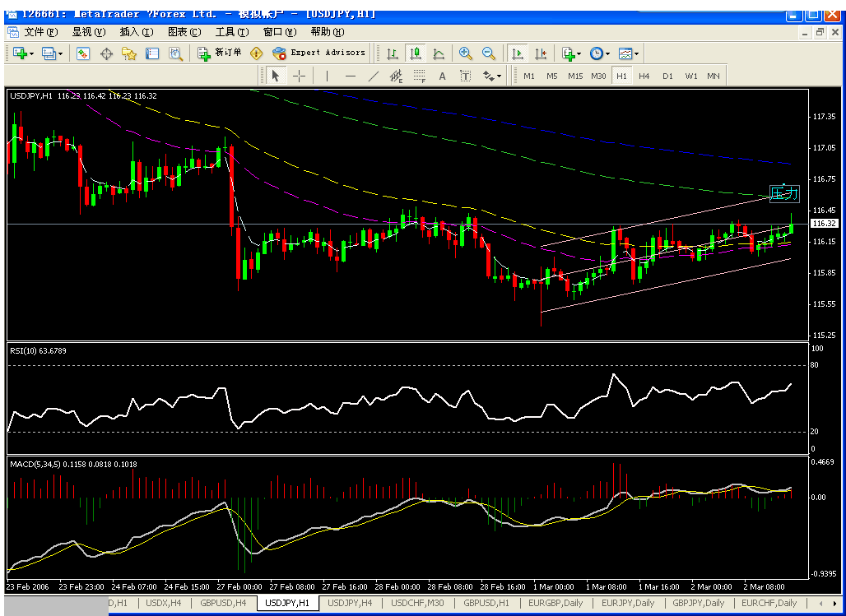
Task: Click the Zoom In magnifier icon
Action: coord(466,53)
